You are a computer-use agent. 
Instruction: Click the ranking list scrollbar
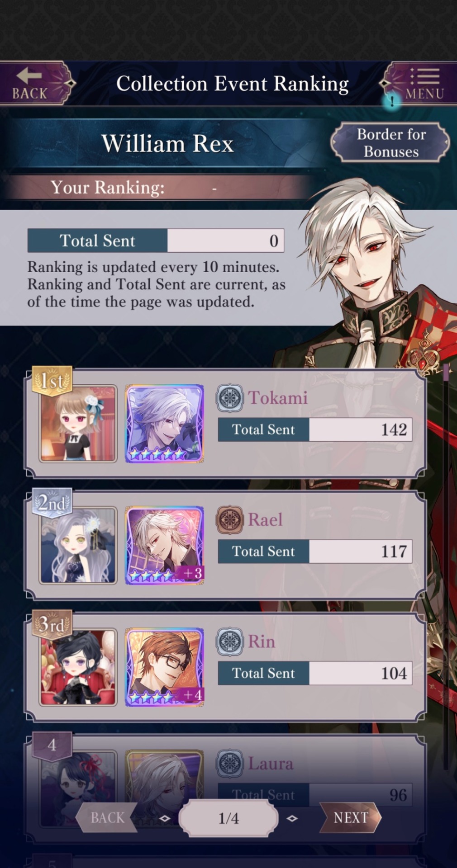click(446, 588)
